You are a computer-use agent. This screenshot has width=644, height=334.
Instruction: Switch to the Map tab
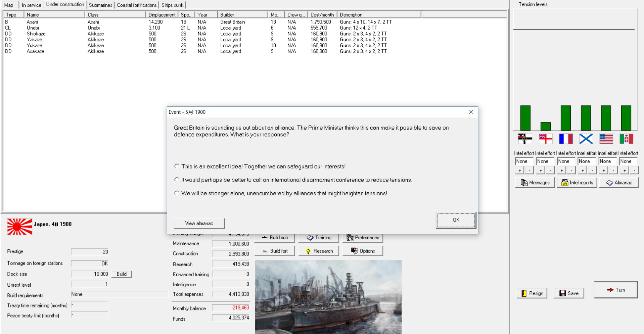(9, 5)
